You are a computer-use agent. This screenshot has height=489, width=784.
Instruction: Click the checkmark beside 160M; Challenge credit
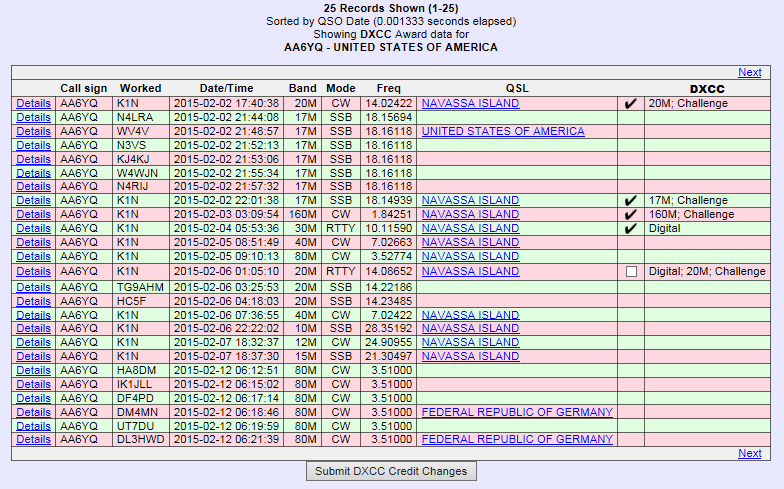(x=630, y=214)
